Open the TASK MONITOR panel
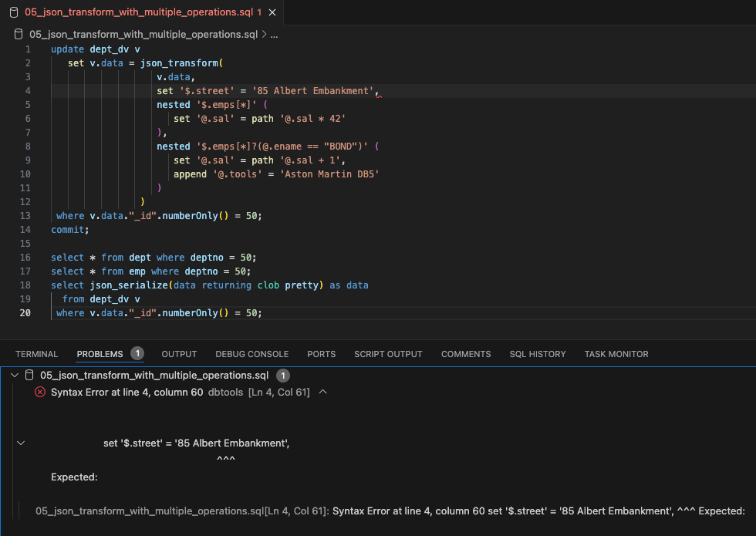Viewport: 756px width, 536px height. tap(616, 354)
